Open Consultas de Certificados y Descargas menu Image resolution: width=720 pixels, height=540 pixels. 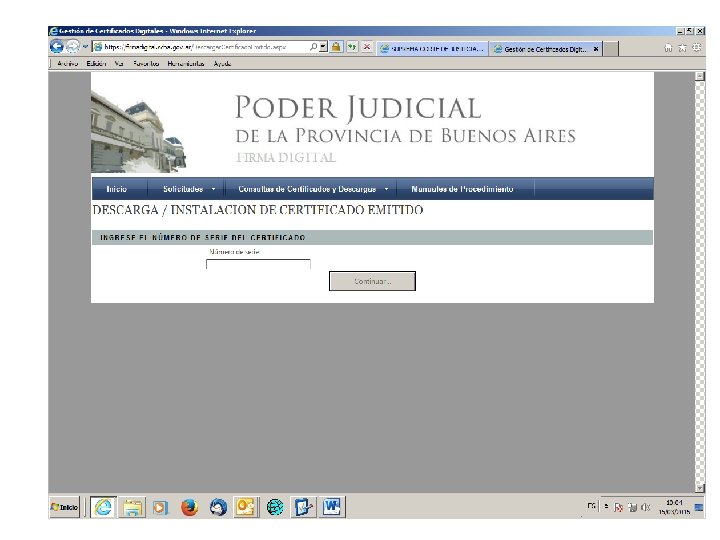tap(307, 189)
